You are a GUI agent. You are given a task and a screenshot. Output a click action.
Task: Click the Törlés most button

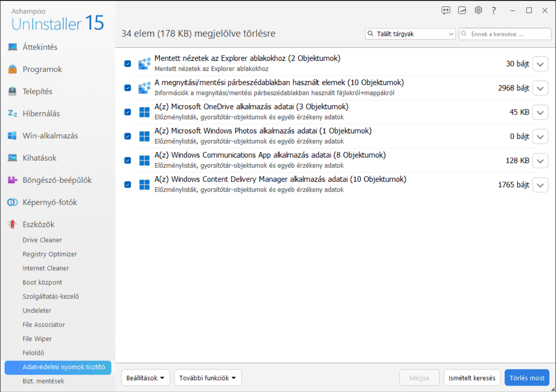(527, 378)
